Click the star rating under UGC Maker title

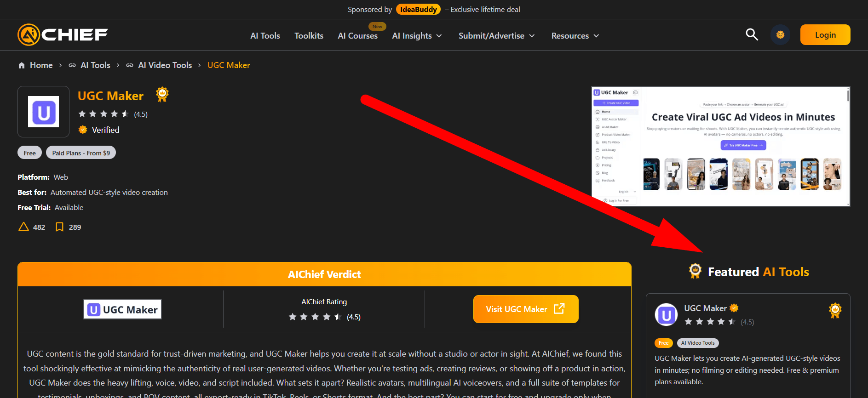103,114
